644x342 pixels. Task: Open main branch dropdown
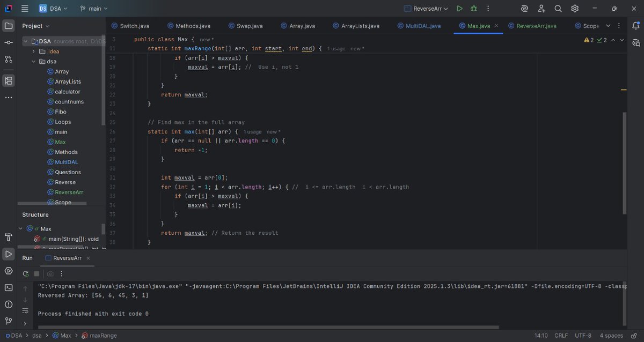coord(94,9)
